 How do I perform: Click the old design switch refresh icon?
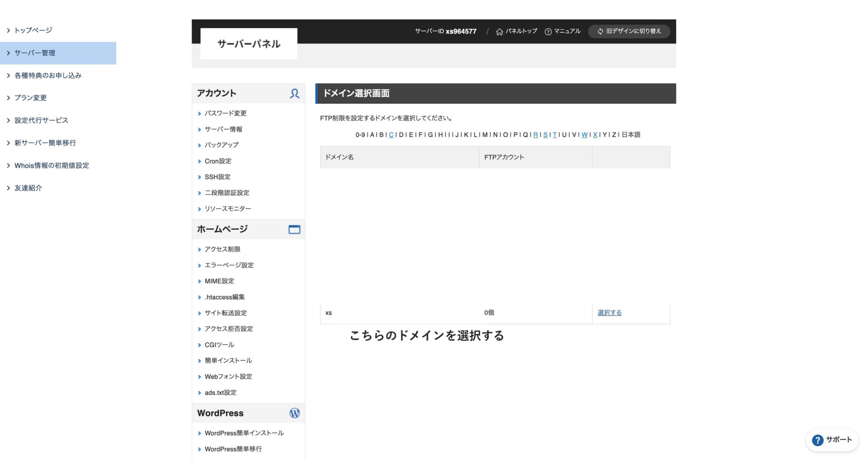coord(600,32)
